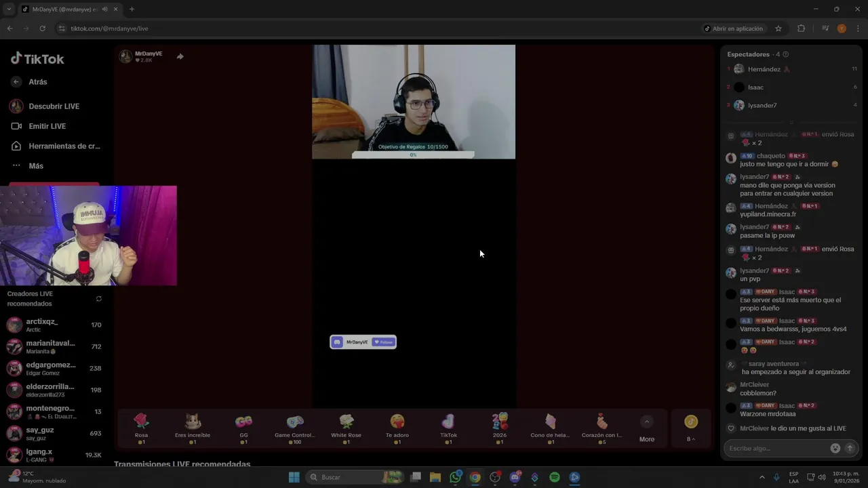The height and width of the screenshot is (488, 868).
Task: Open montenegro... recommended live
Action: [x=54, y=411]
